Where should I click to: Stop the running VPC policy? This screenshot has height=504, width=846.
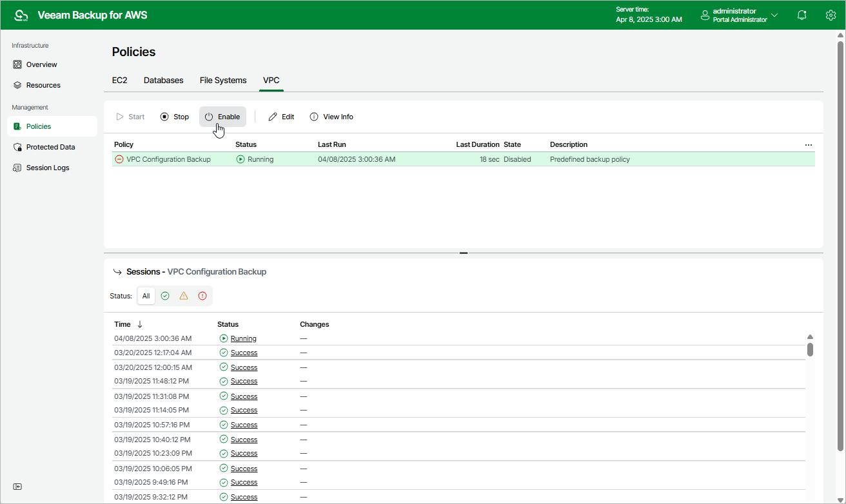(175, 117)
